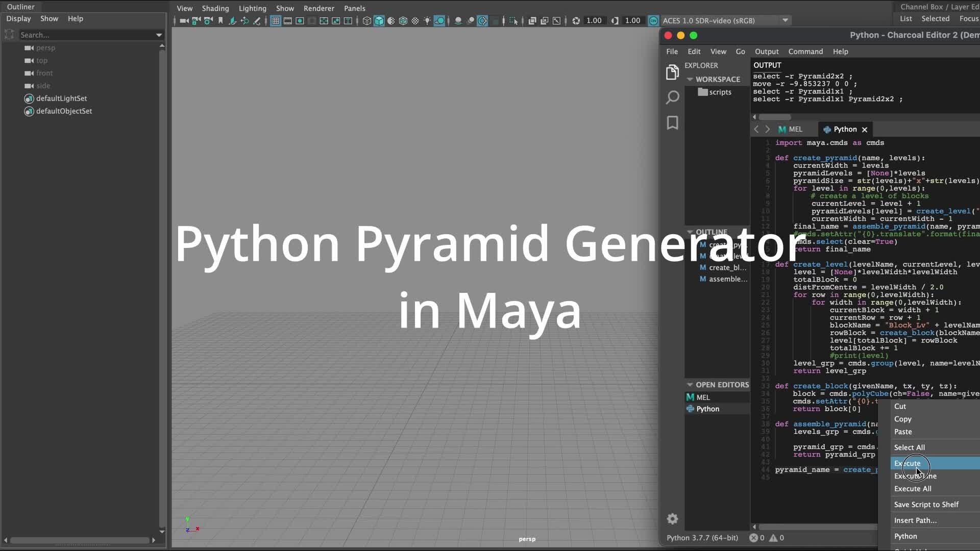Toggle X-Ray Active Components icon

pos(545,21)
